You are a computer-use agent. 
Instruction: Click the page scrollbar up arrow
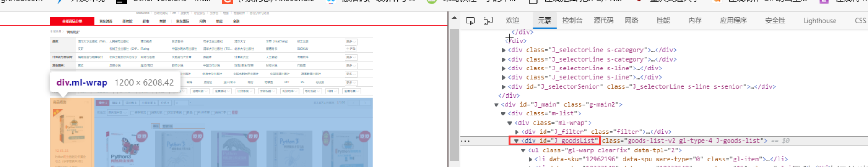tap(454, 18)
